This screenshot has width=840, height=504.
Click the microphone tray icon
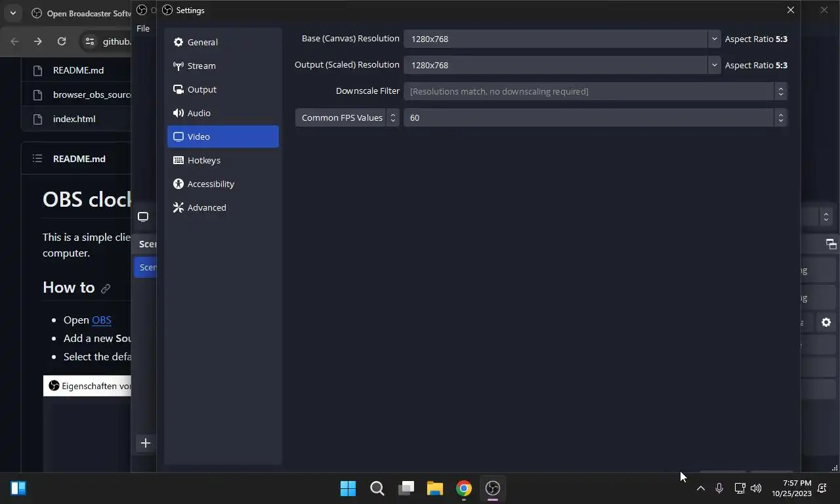(719, 488)
